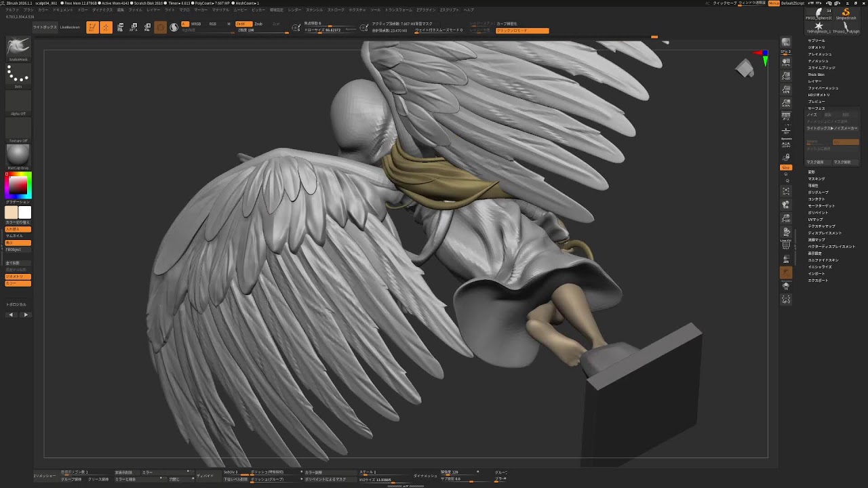Toggle LiveBoolean rendering
Viewport: 868px width, 488px height.
[x=70, y=27]
